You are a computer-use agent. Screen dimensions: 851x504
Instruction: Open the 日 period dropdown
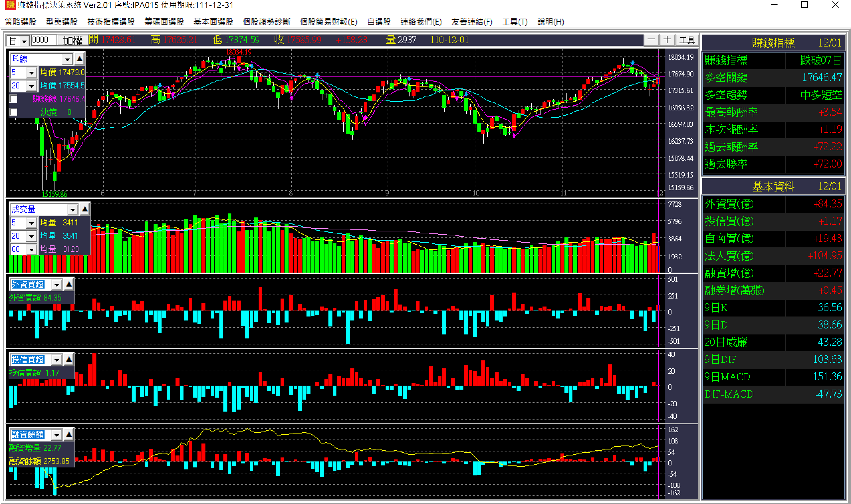click(x=24, y=42)
